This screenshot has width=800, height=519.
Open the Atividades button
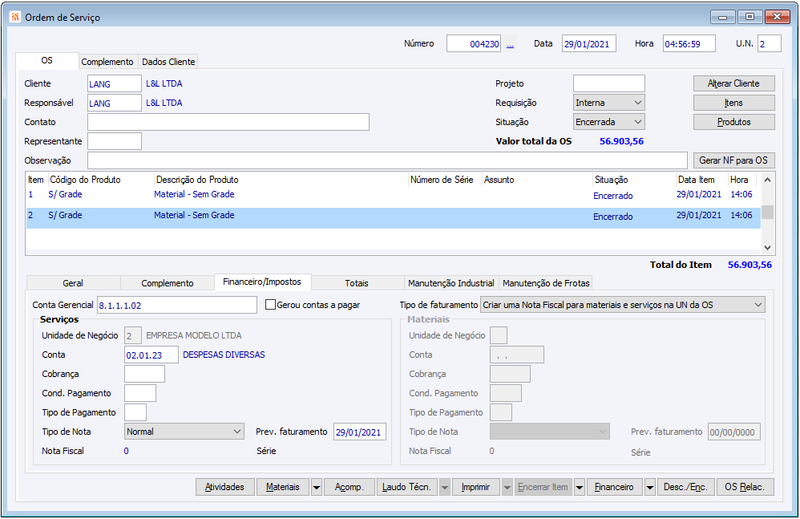point(224,487)
